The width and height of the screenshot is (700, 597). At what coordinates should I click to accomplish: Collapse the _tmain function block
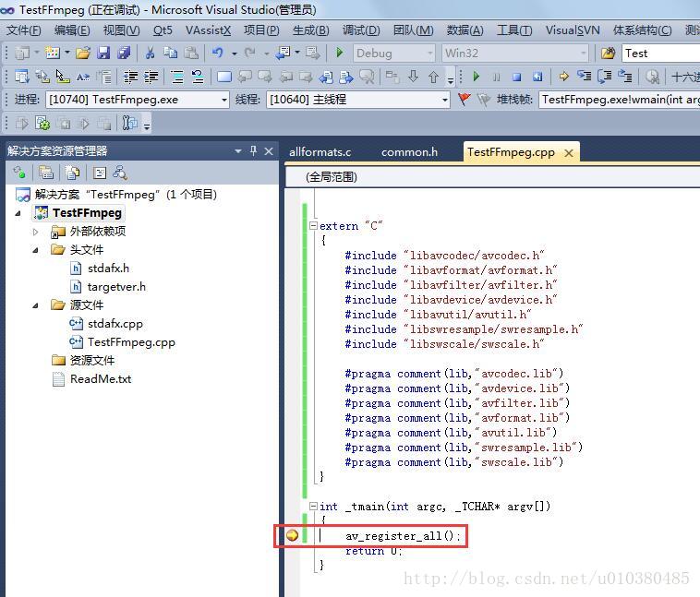tap(313, 506)
